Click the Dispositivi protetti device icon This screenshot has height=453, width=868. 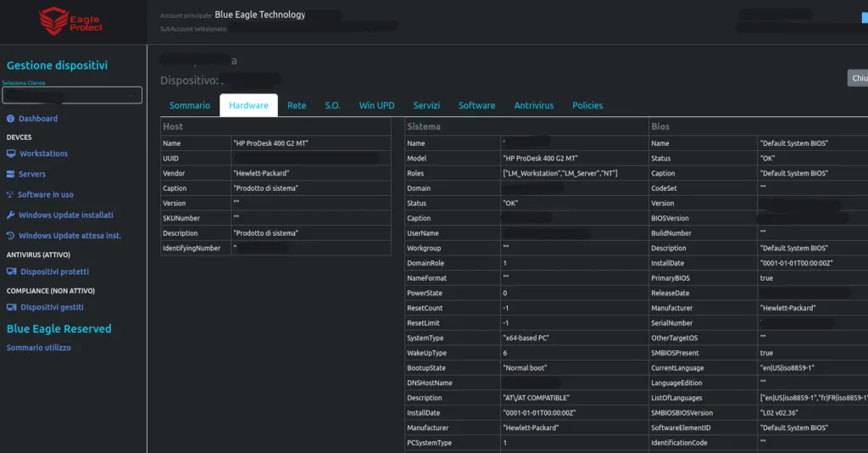pyautogui.click(x=12, y=271)
